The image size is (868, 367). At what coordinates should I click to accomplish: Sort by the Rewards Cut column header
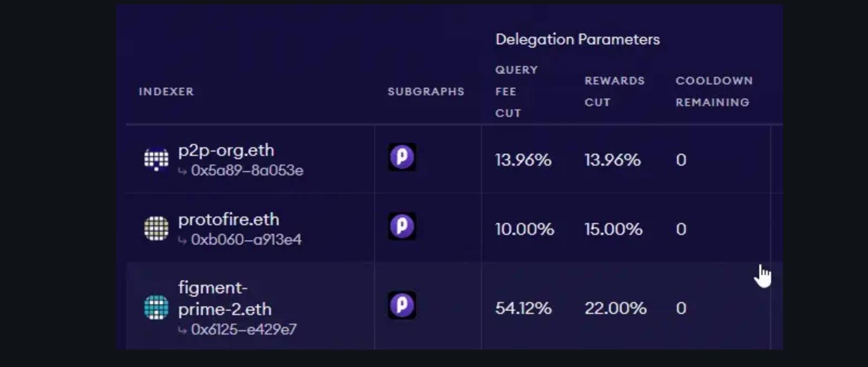(x=614, y=91)
